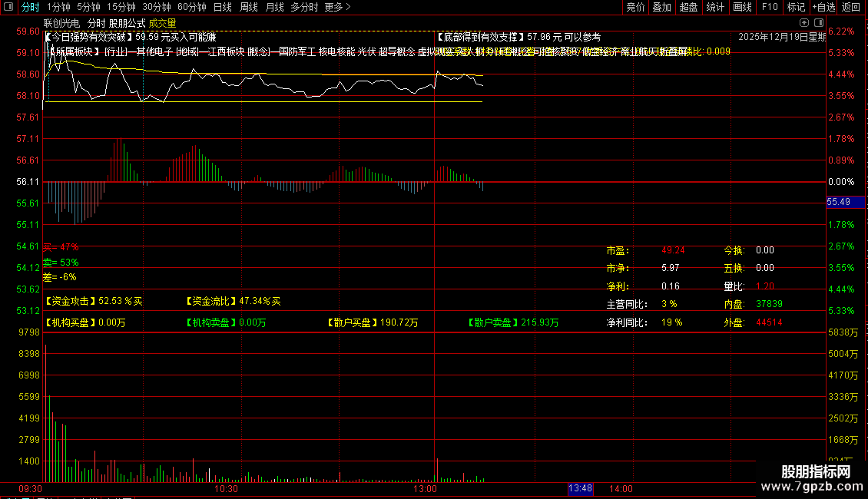
Task: Toggle the right side panel icon above chart
Action: coord(819,23)
